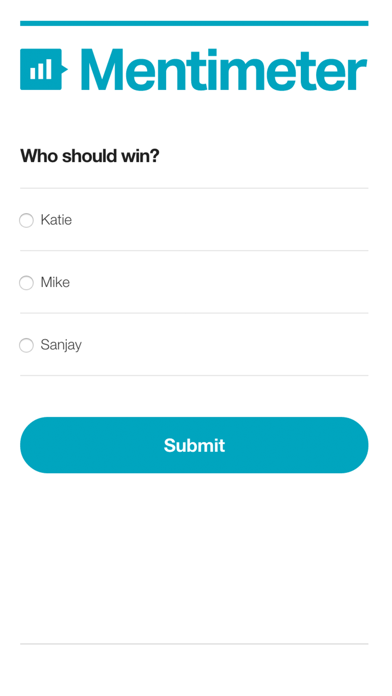Click the footer divider line near bottom
Screen dimensions: 392x696
pyautogui.click(x=194, y=644)
